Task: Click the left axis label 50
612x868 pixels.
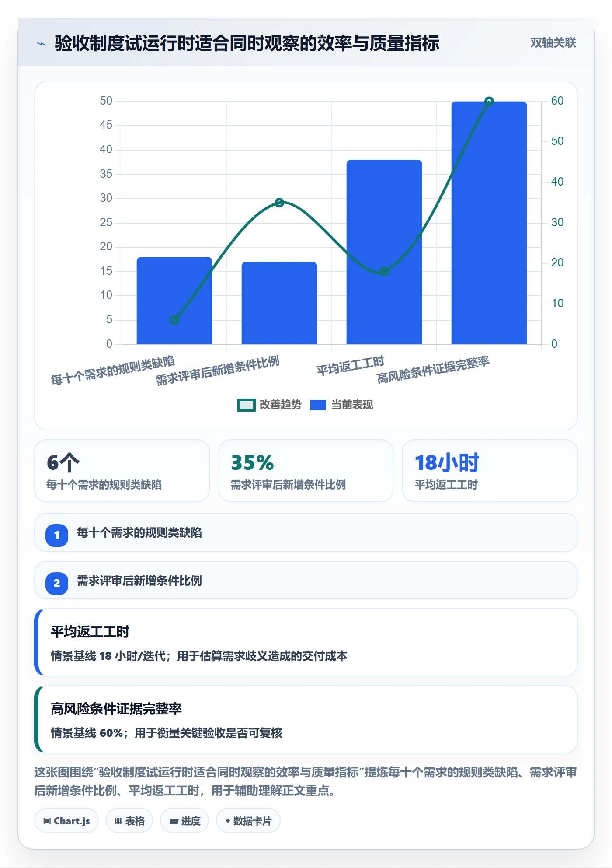Action: (x=106, y=101)
